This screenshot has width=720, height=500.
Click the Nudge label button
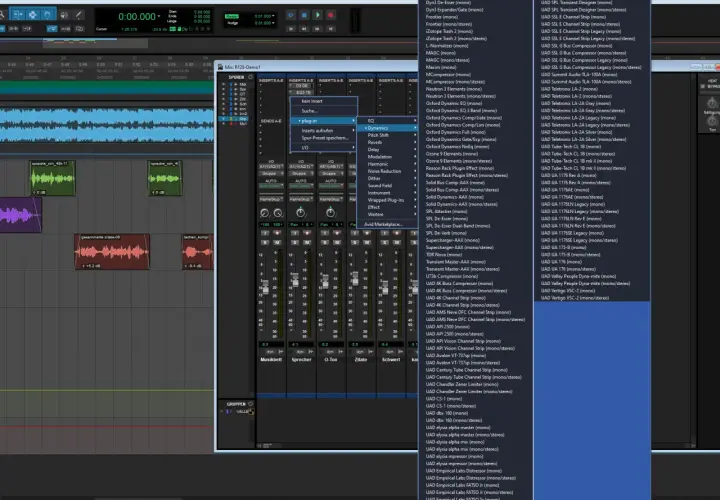tap(232, 22)
